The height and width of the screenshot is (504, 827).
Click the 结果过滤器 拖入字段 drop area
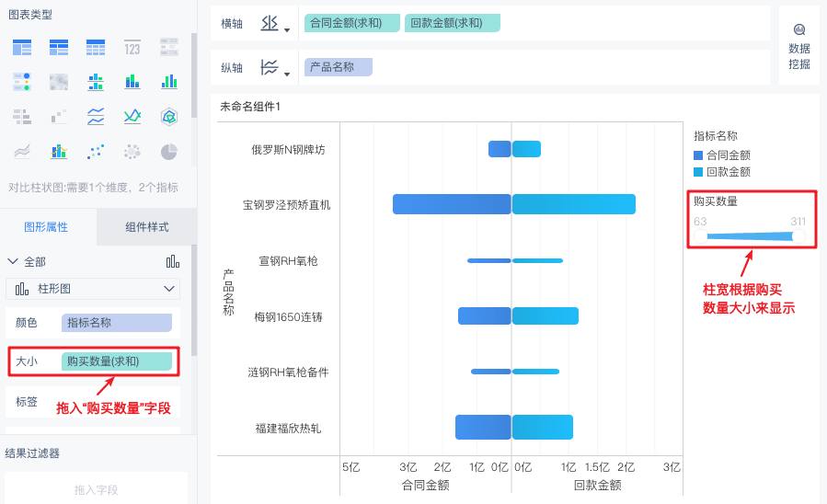tap(96, 489)
